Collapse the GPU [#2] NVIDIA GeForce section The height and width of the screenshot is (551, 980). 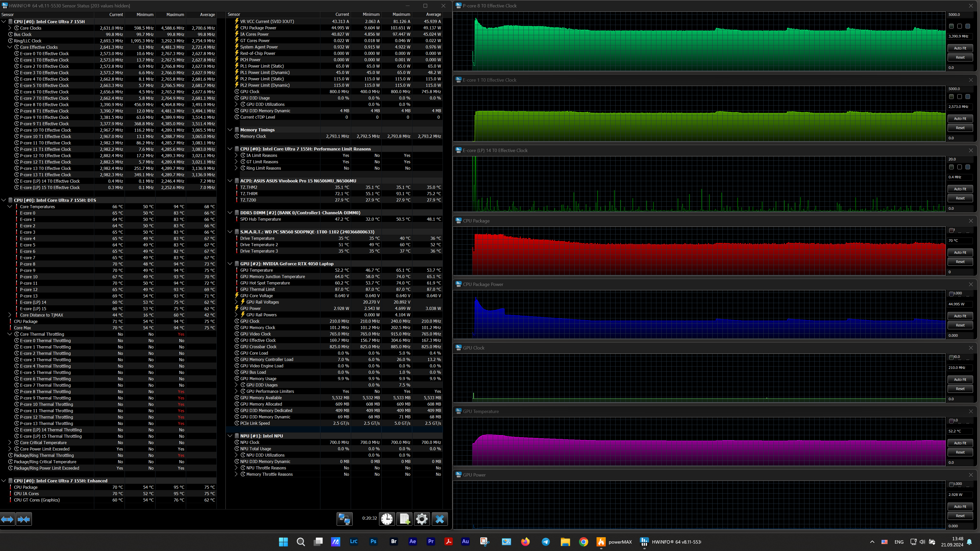pyautogui.click(x=230, y=264)
